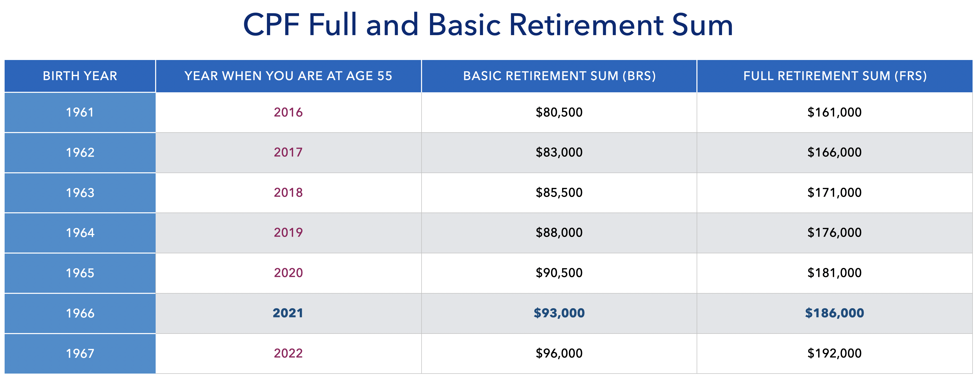
Task: Select the 1967 birth year cell
Action: (80, 354)
